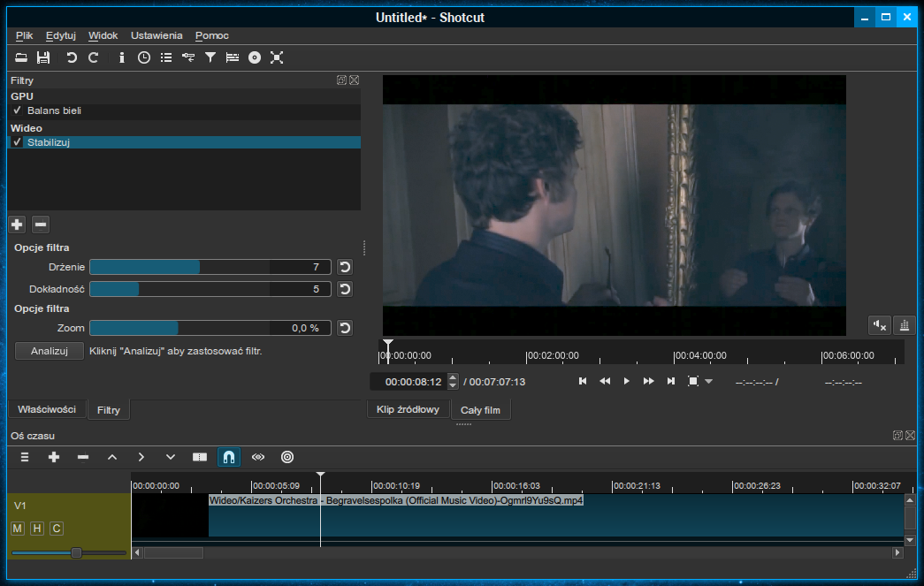The image size is (924, 586).
Task: Toggle compositing C on V1 track
Action: 57,529
